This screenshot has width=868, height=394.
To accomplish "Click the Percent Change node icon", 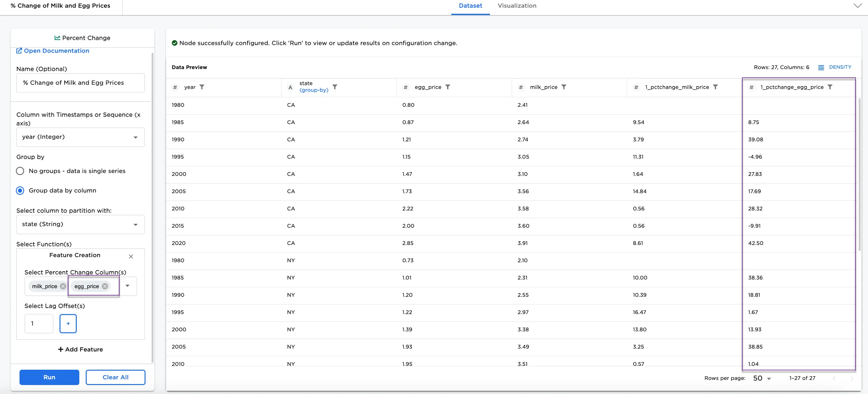I will coord(58,38).
